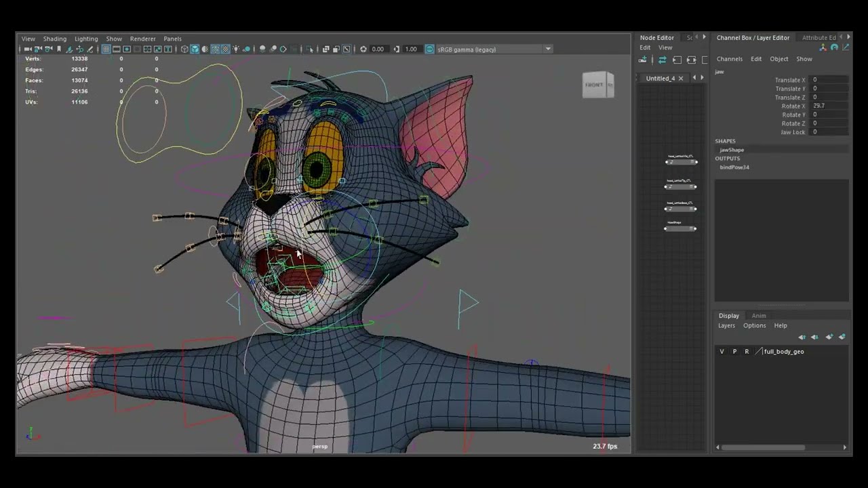Switch to the Node Editor tab
Viewport: 868px width, 488px height.
coord(657,38)
